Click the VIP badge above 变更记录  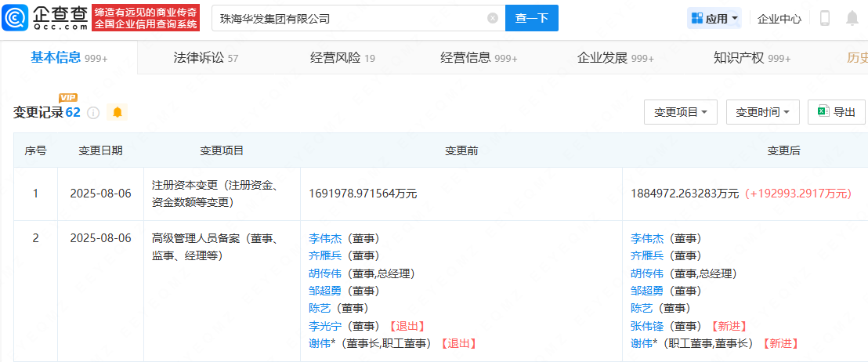click(68, 97)
